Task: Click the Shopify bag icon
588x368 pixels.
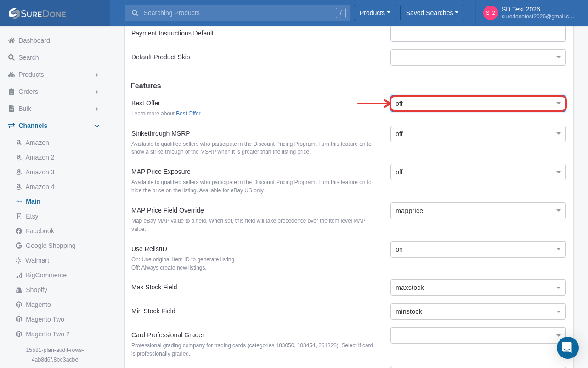Action: click(19, 290)
